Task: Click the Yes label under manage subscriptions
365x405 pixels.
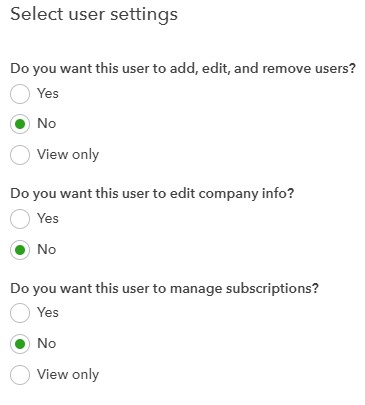Action: pyautogui.click(x=48, y=312)
